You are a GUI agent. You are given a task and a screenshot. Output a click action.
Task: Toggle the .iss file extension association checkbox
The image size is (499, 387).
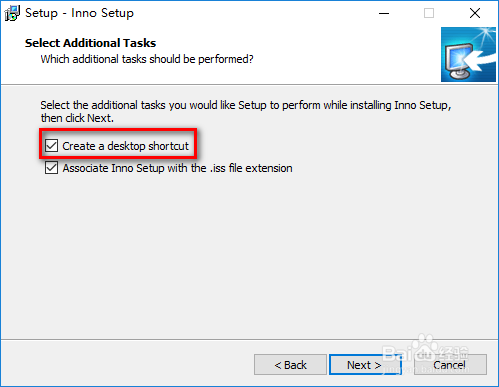[x=52, y=168]
